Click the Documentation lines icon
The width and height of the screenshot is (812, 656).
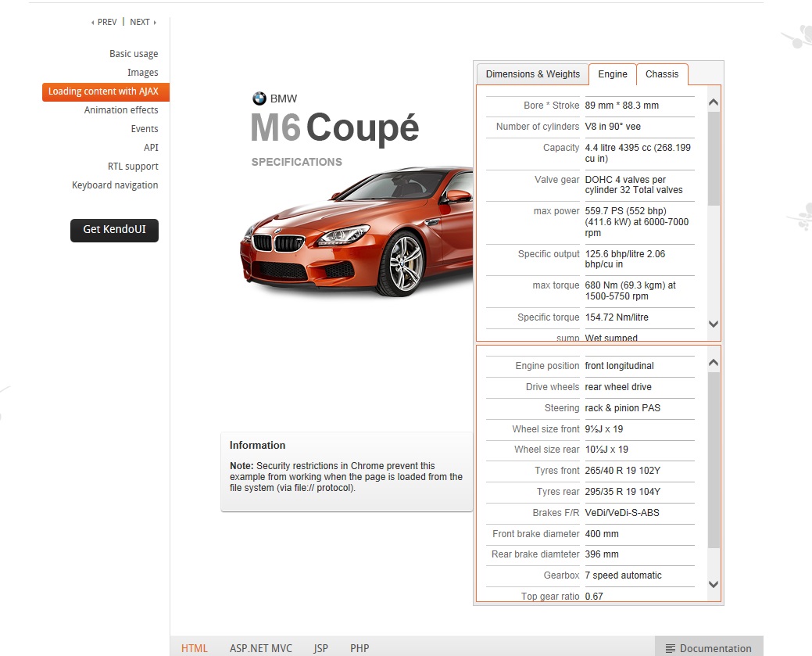(670, 648)
